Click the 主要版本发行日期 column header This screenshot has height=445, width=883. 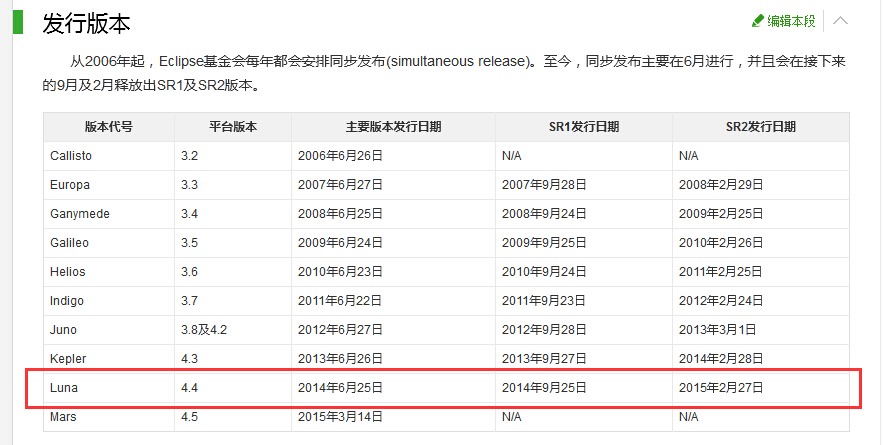(393, 127)
